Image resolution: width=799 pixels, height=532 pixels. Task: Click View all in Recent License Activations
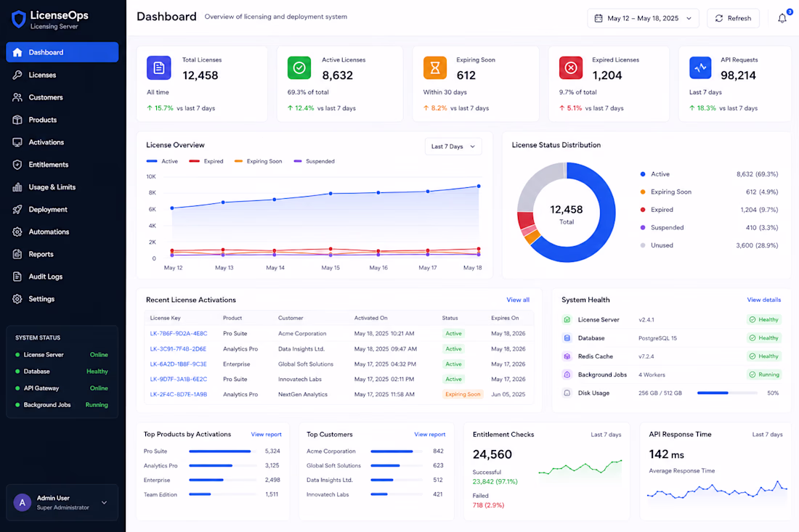[x=518, y=300]
